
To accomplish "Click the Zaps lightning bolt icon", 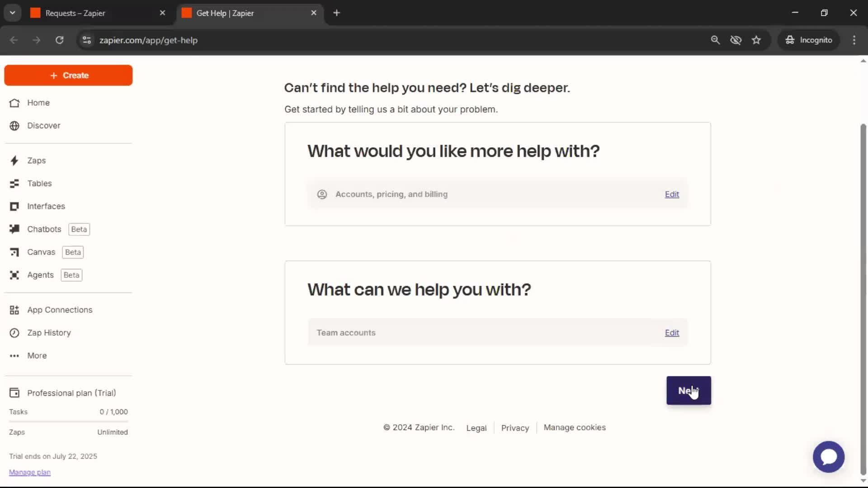I will (x=14, y=160).
